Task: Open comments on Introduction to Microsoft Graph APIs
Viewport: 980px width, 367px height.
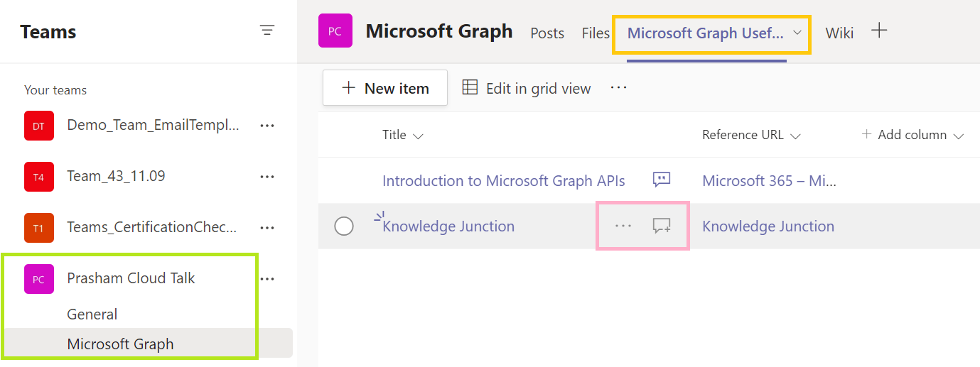Action: point(662,180)
